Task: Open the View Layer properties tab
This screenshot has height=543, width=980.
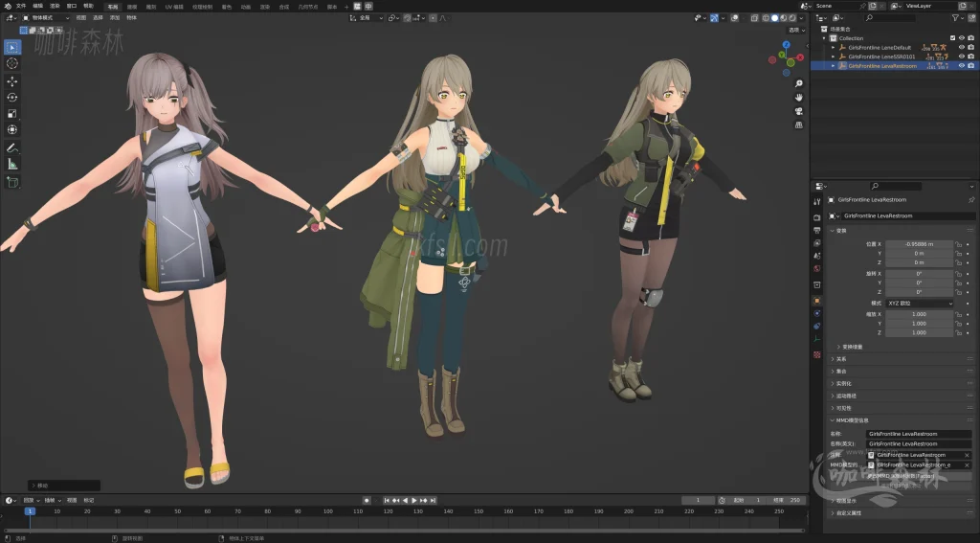Action: coord(817,242)
